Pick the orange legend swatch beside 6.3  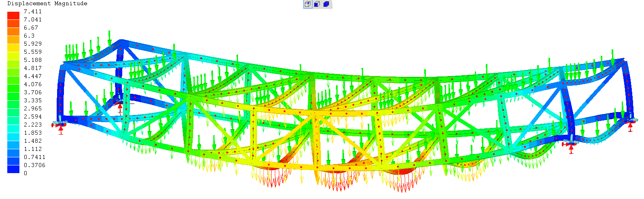point(13,40)
